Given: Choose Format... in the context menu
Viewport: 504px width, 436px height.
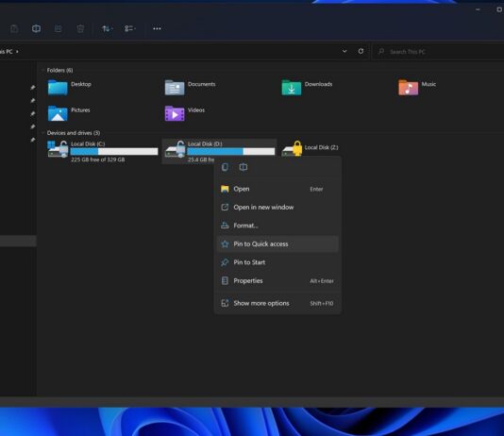Looking at the screenshot, I should click(277, 226).
